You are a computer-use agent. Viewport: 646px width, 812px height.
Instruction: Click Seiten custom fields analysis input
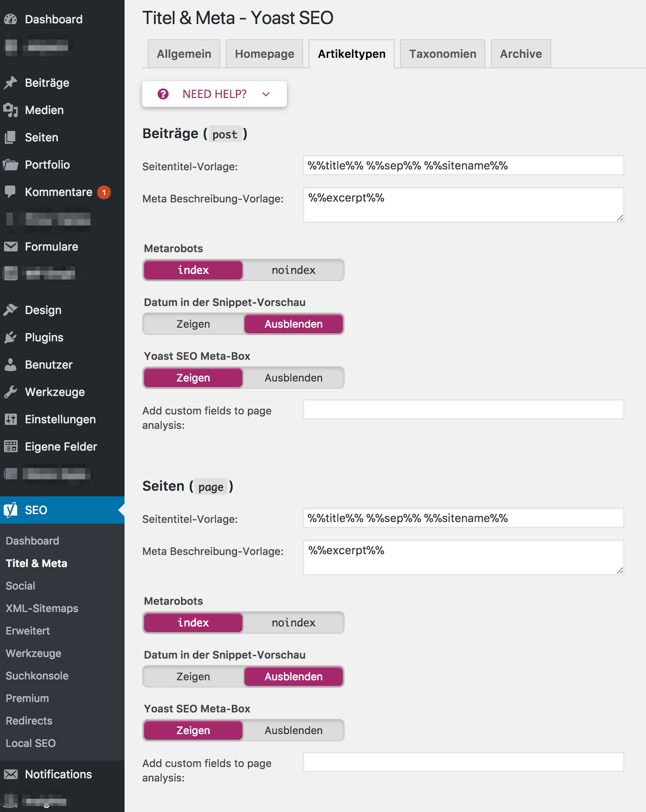[463, 762]
